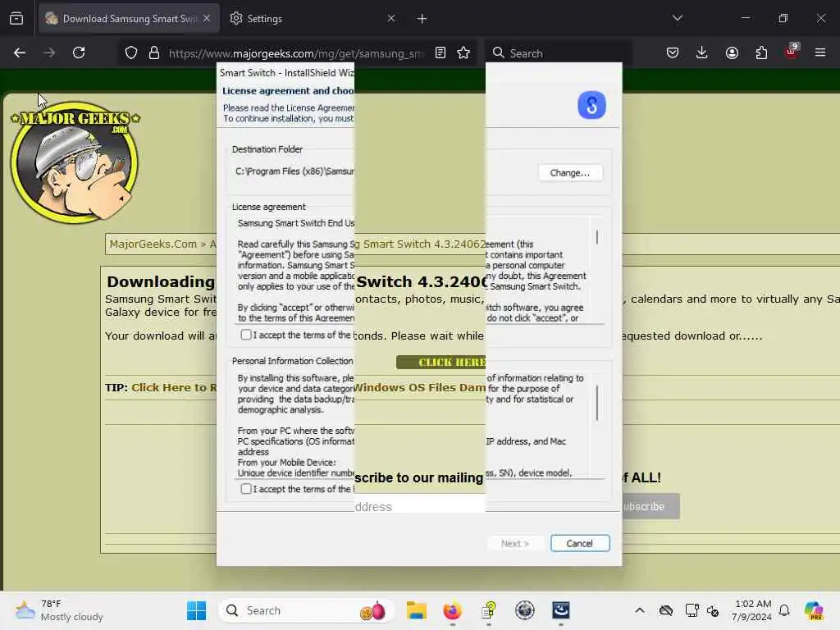
Task: Cancel the Smart Switch installation
Action: tap(580, 543)
